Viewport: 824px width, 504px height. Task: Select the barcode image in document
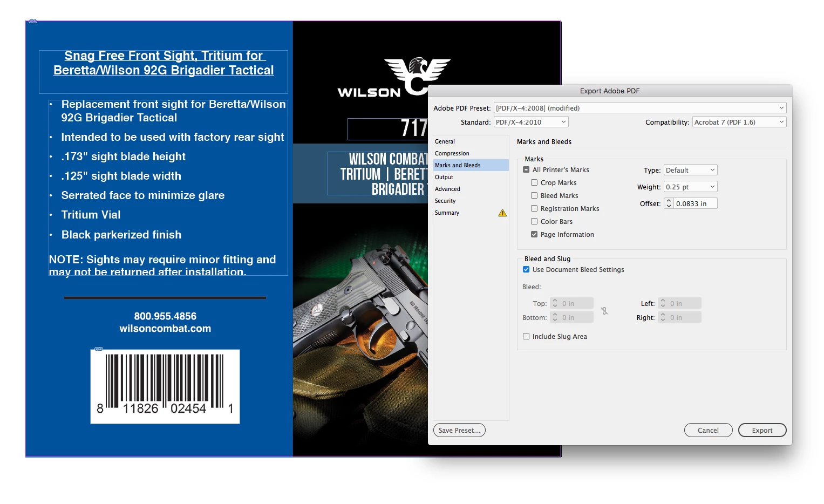coord(165,386)
